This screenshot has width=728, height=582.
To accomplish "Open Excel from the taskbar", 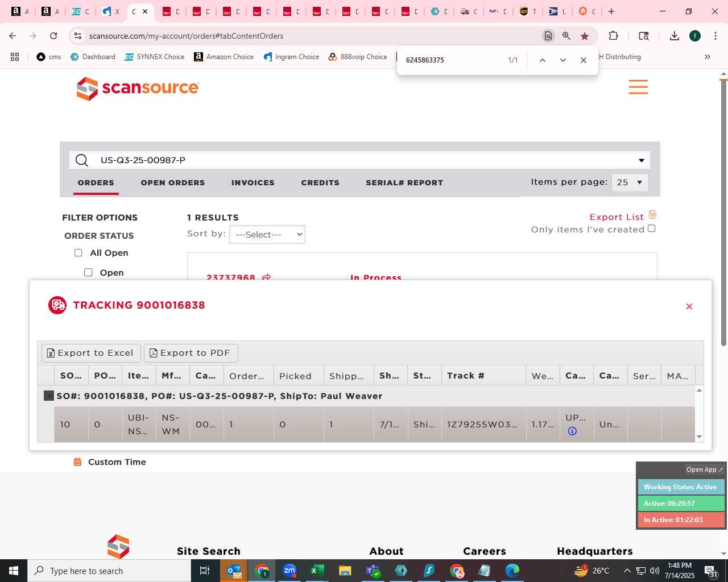I will [317, 571].
